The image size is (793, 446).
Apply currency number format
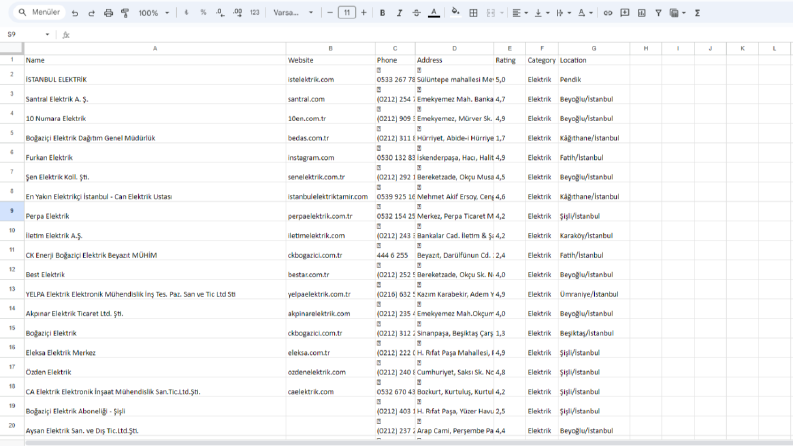186,13
